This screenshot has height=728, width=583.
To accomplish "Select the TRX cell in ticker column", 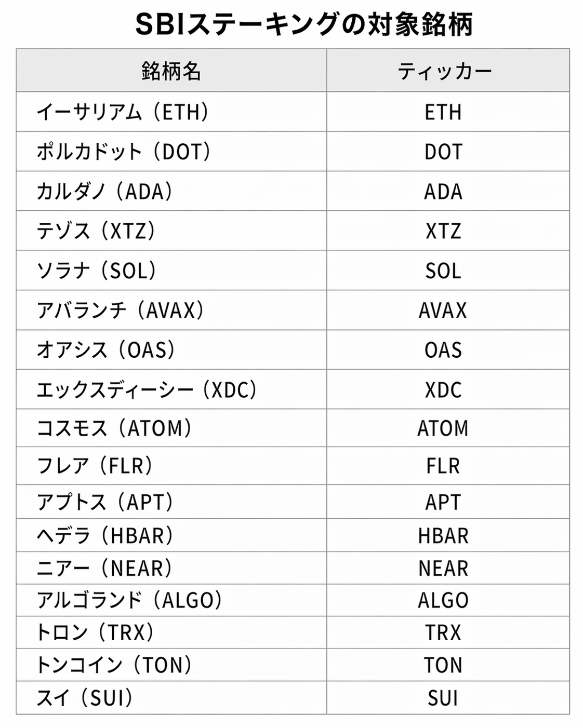I will tap(443, 632).
